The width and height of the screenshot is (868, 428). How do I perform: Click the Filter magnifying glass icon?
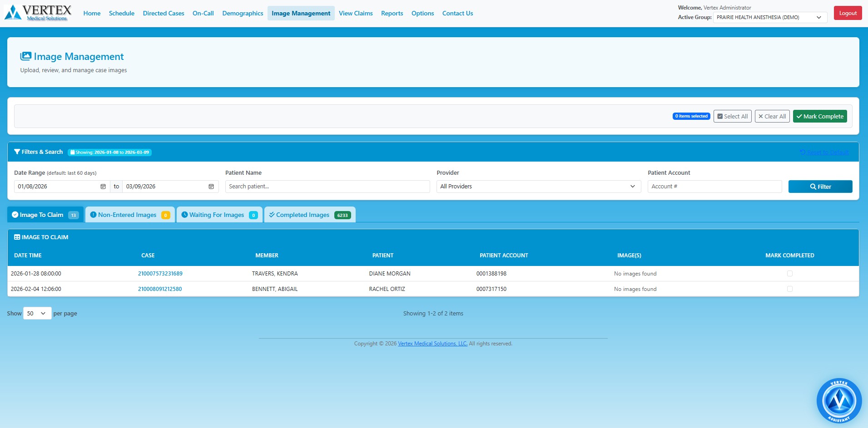(x=813, y=186)
